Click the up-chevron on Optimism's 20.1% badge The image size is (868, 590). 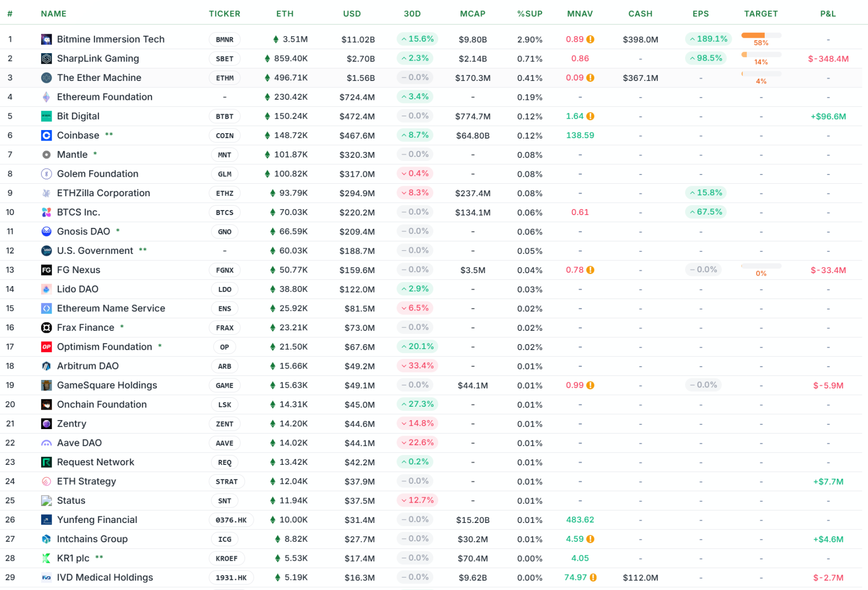(x=403, y=347)
